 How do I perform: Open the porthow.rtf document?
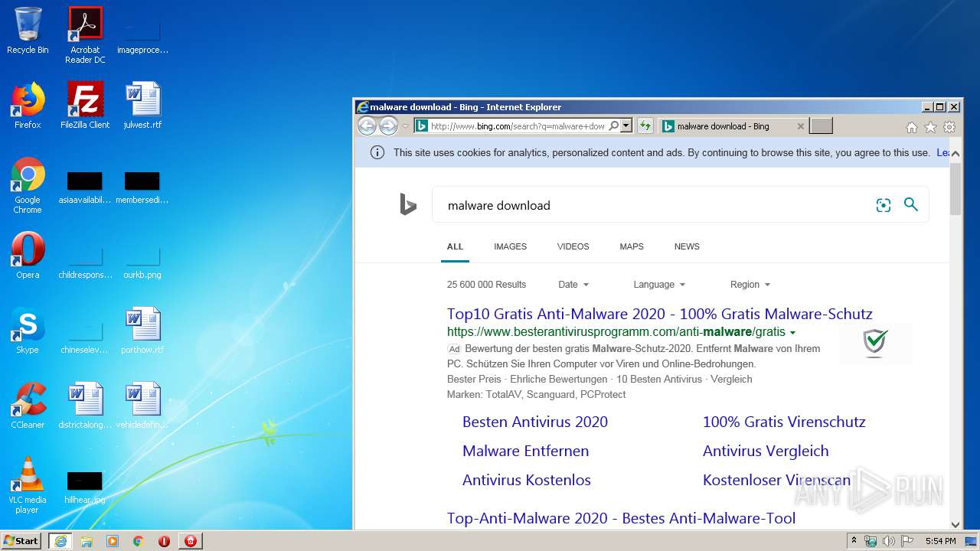142,331
